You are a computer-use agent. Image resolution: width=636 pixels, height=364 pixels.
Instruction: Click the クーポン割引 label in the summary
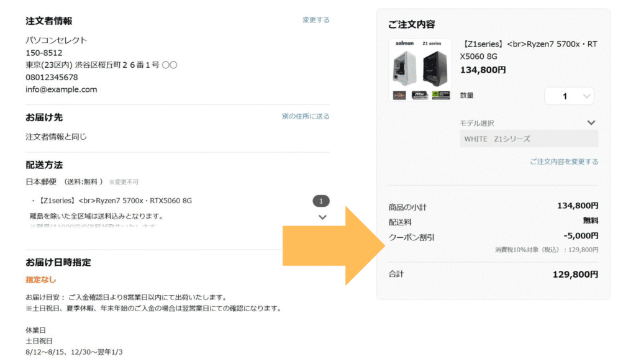(411, 237)
